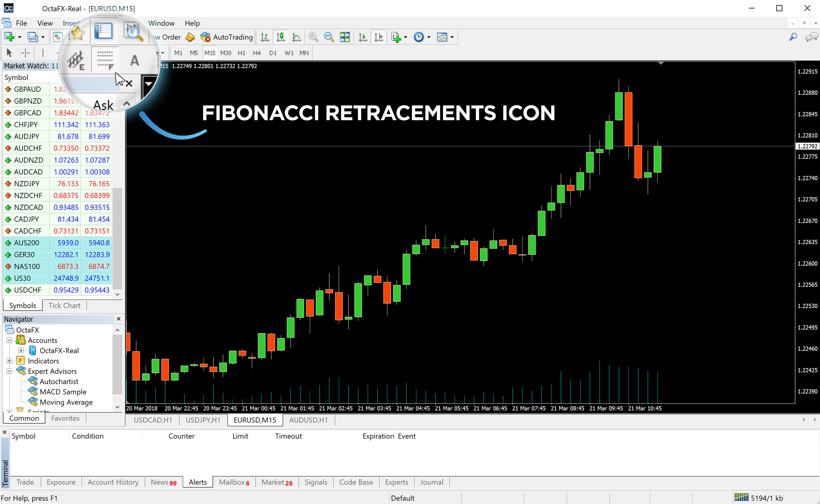Click the Market Watch scrollbar down arrow

pos(117,294)
